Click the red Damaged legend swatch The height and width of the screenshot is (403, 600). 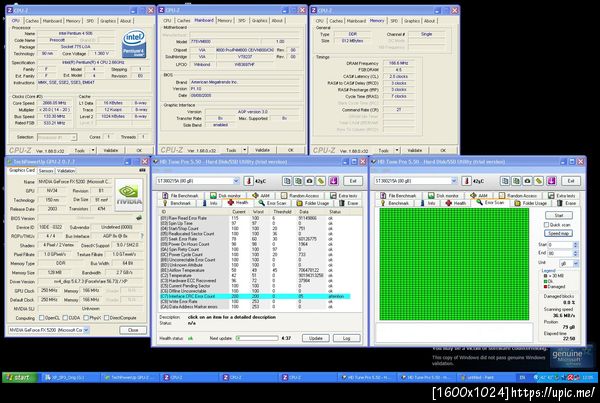[x=546, y=286]
